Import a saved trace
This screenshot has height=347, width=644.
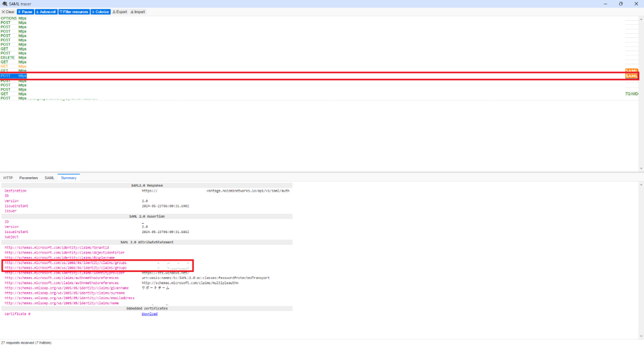coord(137,12)
